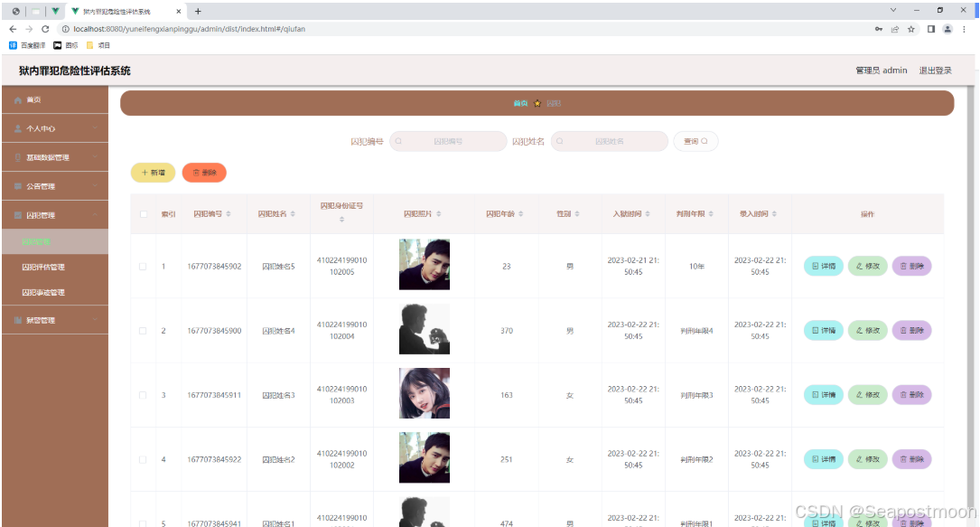Check the select-all checkbox in the table header
This screenshot has width=980, height=527.
142,213
